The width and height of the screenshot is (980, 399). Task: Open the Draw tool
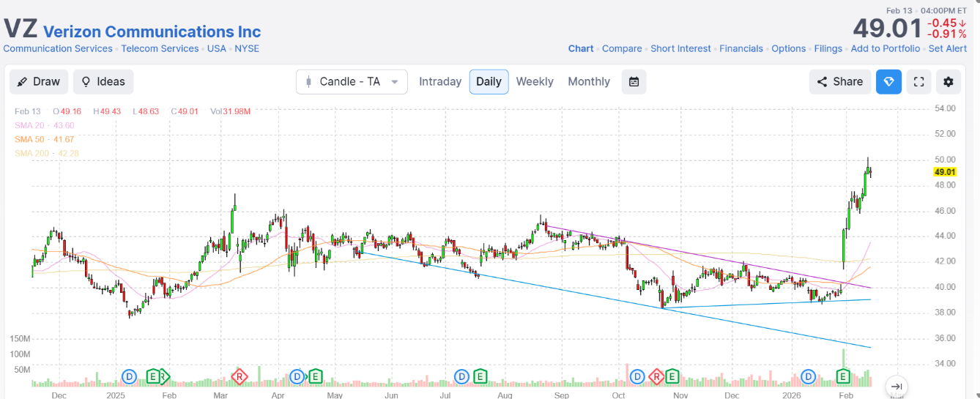39,81
